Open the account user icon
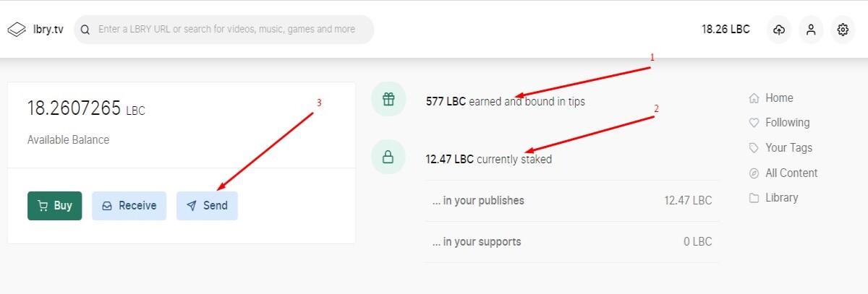This screenshot has width=868, height=294. coord(811,30)
